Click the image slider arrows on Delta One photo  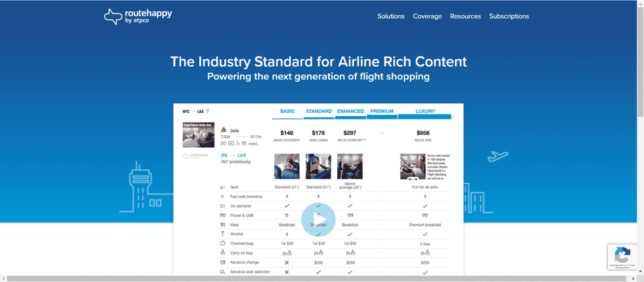coord(413,179)
